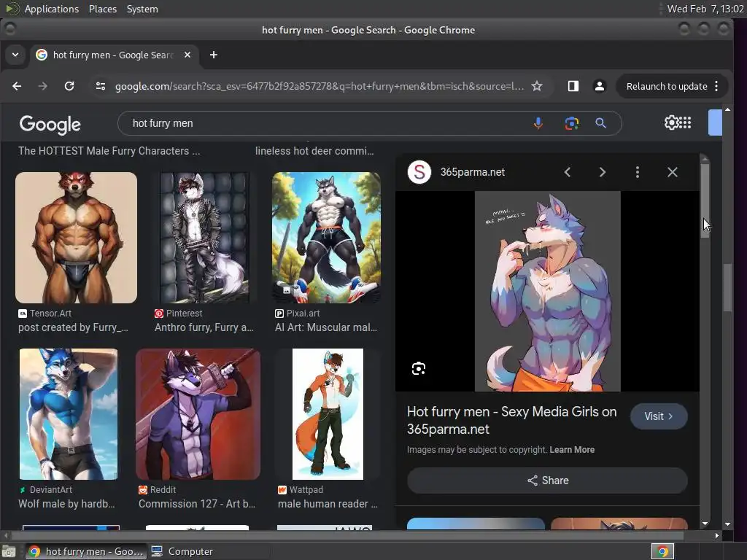Click the Chrome tray icon bottom right

pyautogui.click(x=662, y=551)
